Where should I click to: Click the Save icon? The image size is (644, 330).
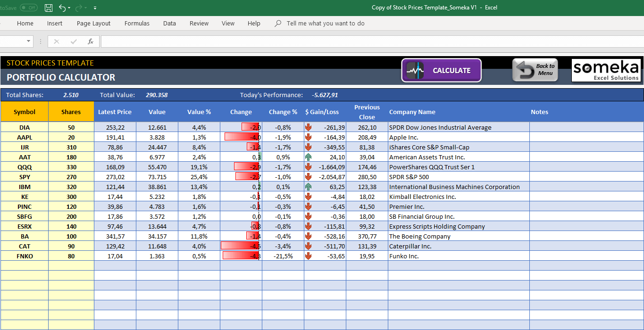tap(49, 8)
